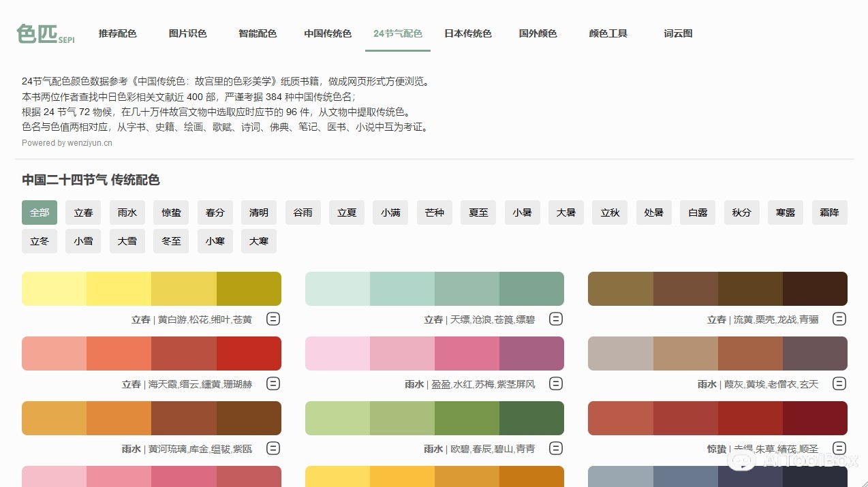Click the red swatch in 海天霞 palette
Screen dimensions: 868x487
[x=249, y=353]
